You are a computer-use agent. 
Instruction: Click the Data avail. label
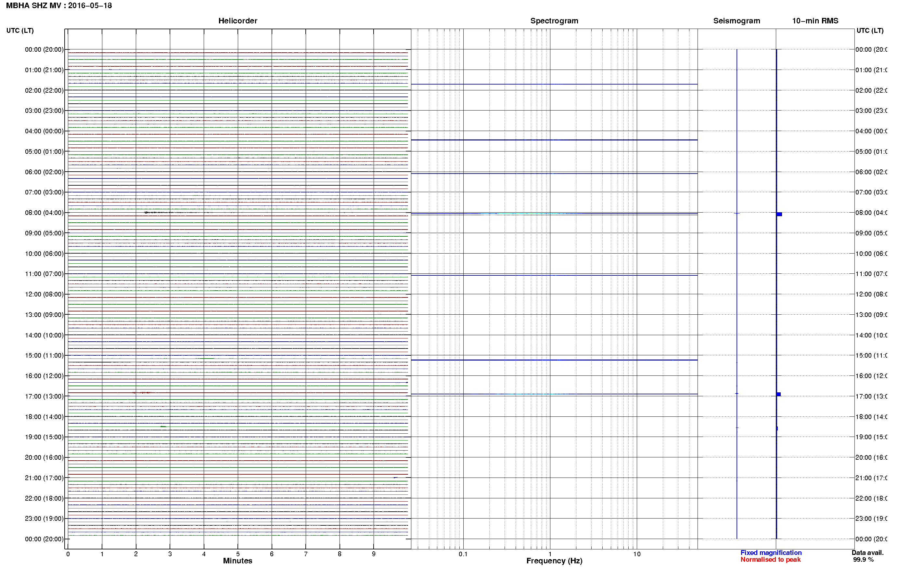point(867,553)
